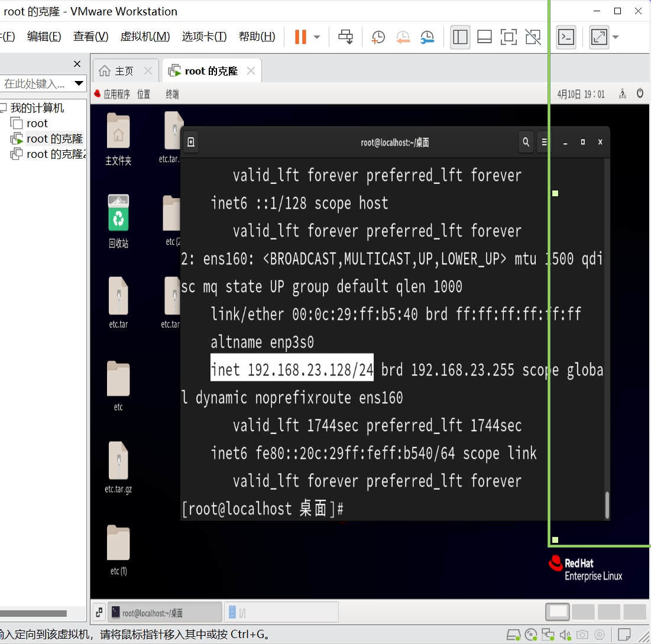
Task: Close the root 的克隆 tab
Action: point(251,71)
